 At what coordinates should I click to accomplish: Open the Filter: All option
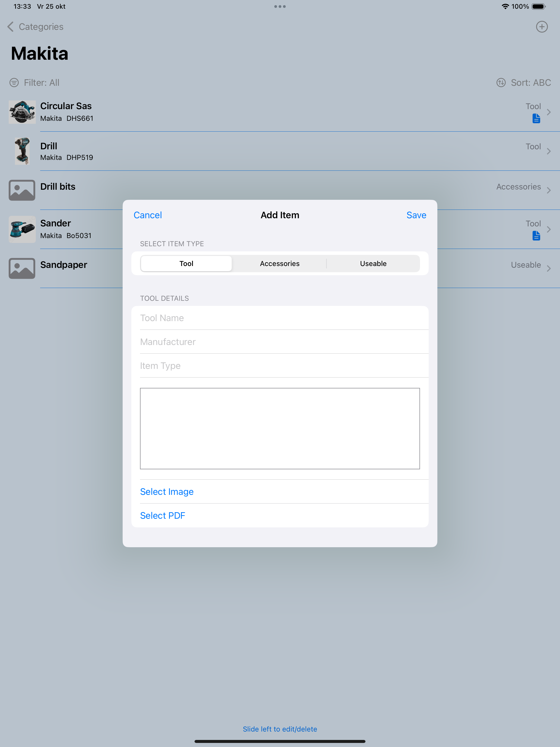tap(34, 83)
